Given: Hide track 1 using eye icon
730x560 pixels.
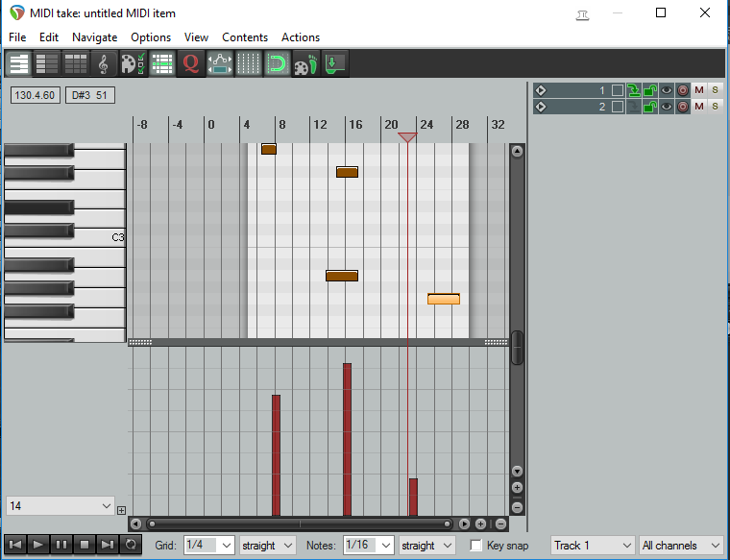Looking at the screenshot, I should [667, 90].
